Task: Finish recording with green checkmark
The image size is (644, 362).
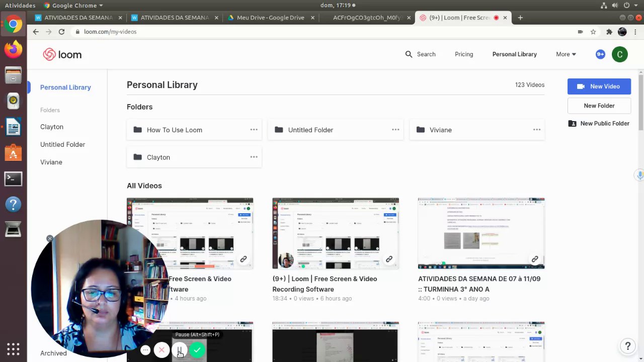Action: [198, 350]
